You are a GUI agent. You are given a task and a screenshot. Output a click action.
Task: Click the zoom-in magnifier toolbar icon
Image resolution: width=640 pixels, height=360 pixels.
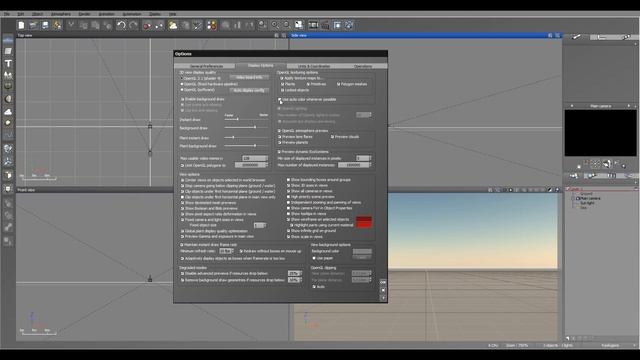tap(275, 25)
